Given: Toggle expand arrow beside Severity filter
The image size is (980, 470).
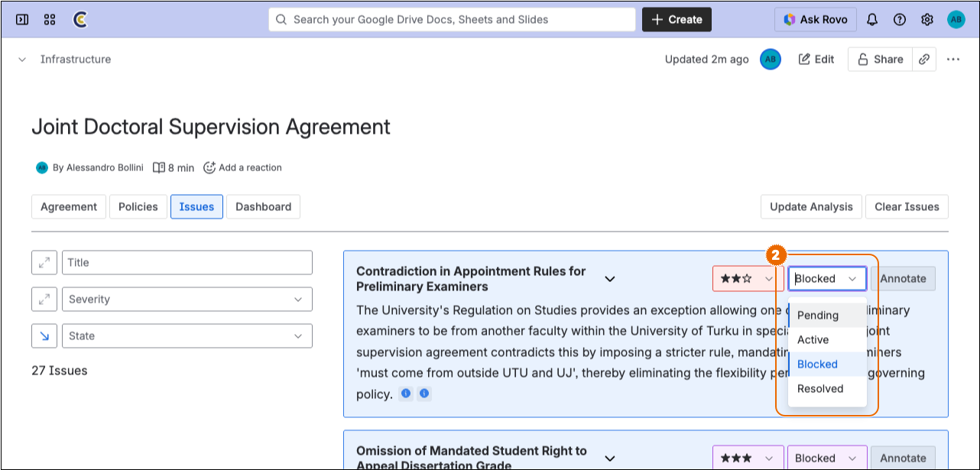Looking at the screenshot, I should pos(44,299).
